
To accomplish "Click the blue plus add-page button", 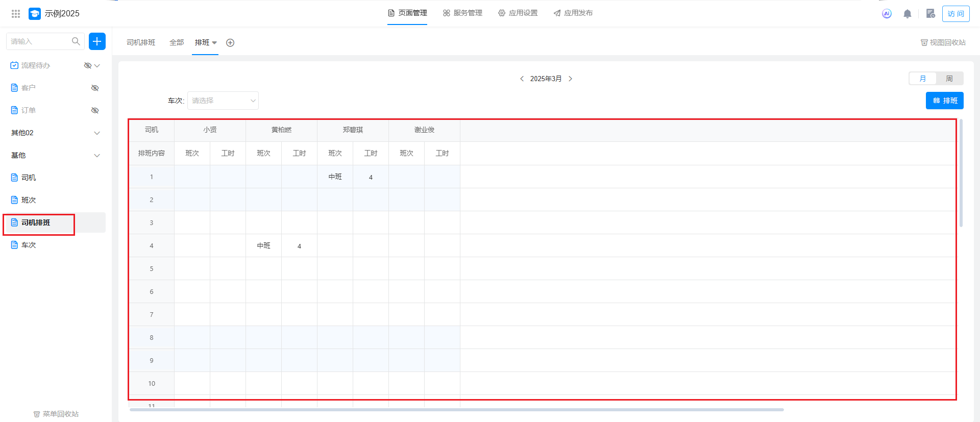I will tap(97, 41).
